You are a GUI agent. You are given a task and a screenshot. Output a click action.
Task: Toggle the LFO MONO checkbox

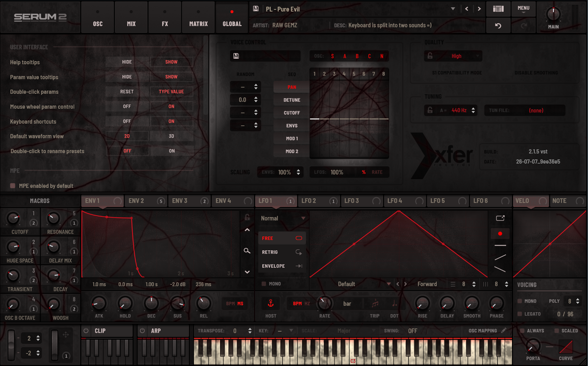click(x=264, y=284)
